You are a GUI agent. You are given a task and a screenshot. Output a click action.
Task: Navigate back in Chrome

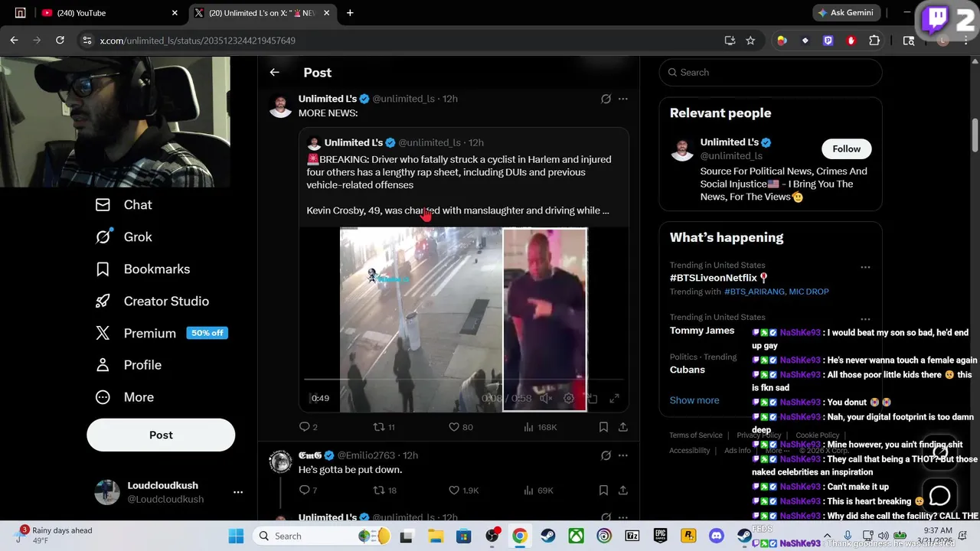(14, 41)
